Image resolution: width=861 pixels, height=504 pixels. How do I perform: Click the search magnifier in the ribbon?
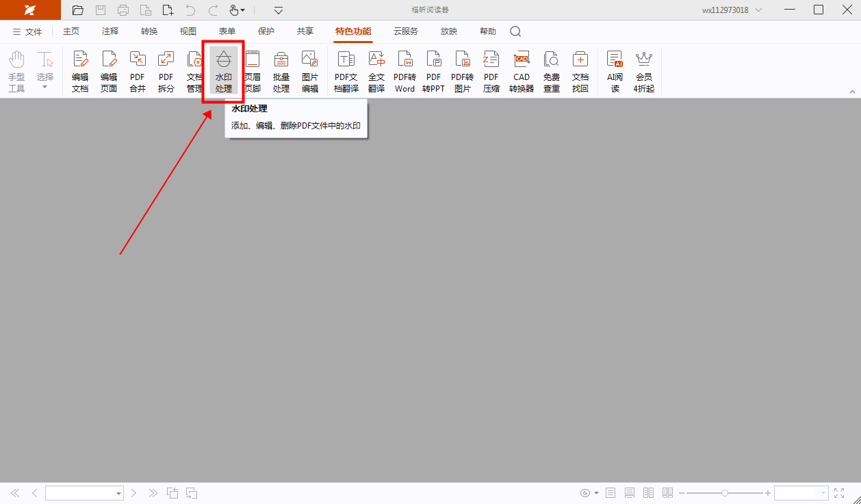point(515,31)
